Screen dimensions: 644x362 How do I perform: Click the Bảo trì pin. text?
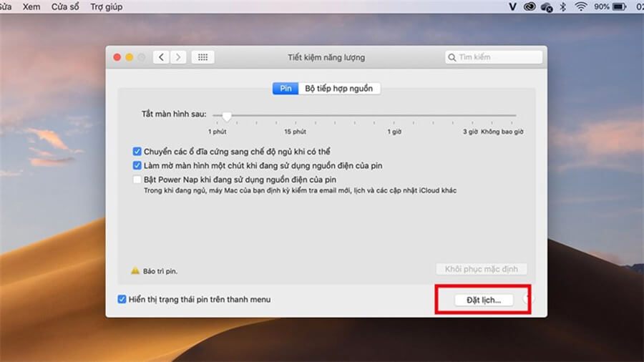[160, 271]
